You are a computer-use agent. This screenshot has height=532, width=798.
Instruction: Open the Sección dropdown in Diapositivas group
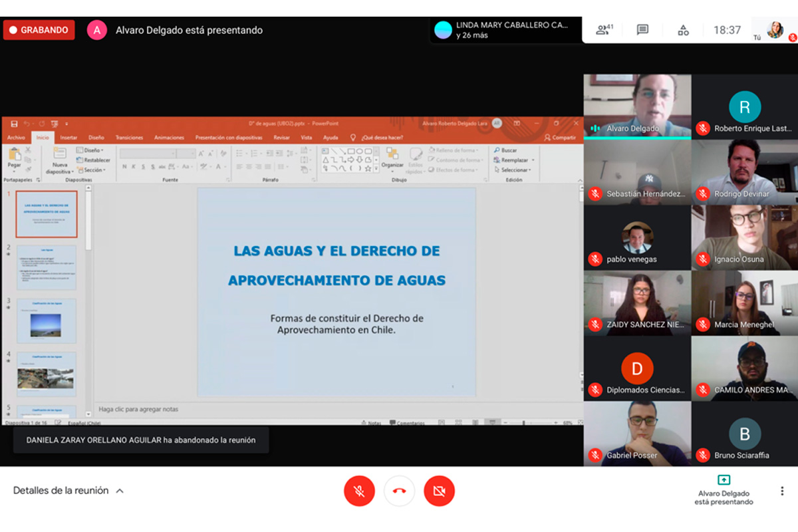pyautogui.click(x=90, y=170)
